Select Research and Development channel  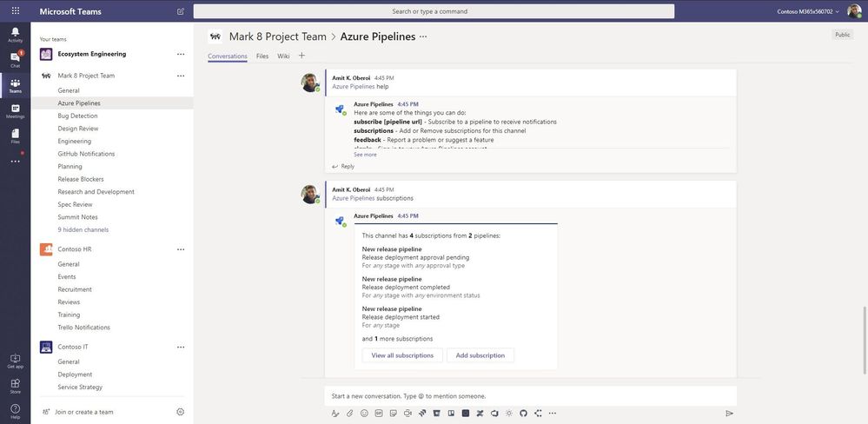96,192
